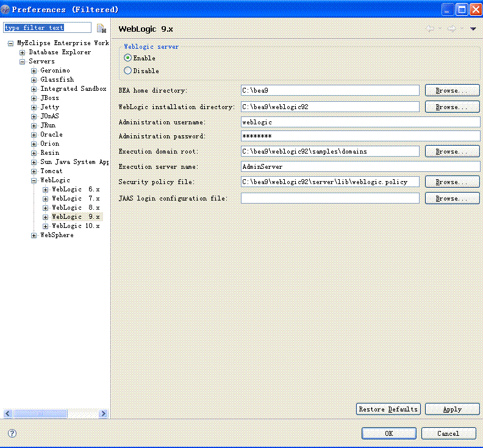This screenshot has height=448, width=483.
Task: Browse for JAAS login configuration file
Action: 452,198
